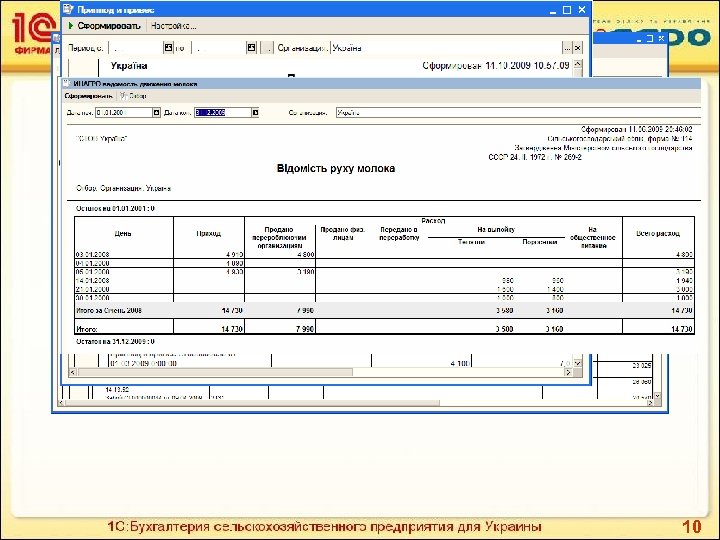Click the date cell 03.01.2008

point(92,254)
